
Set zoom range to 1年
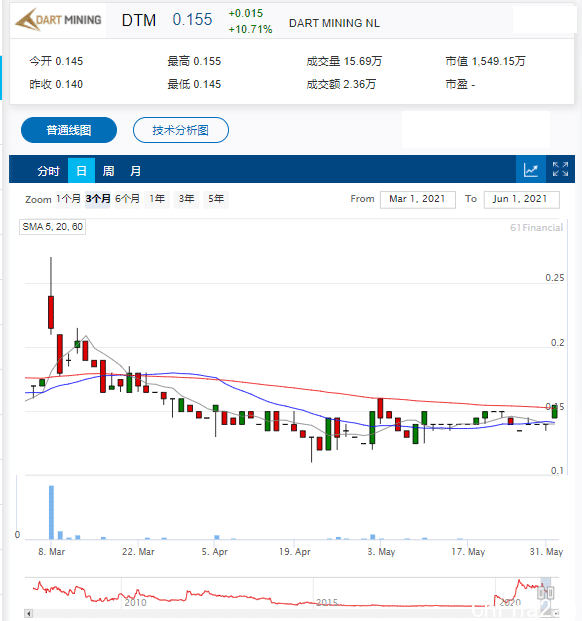pyautogui.click(x=157, y=199)
